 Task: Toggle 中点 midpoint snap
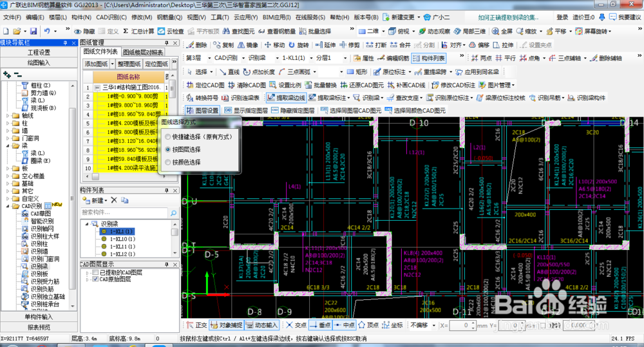(344, 325)
